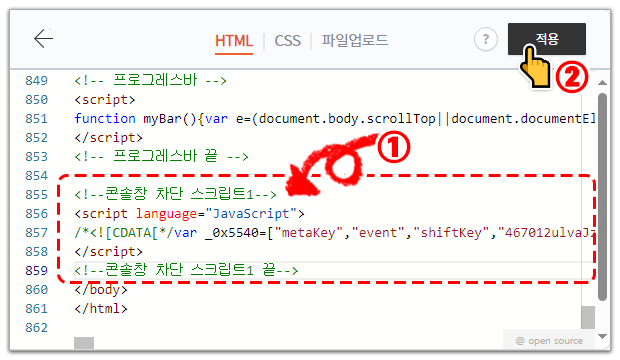The height and width of the screenshot is (360, 620).
Task: Click line number 852 in gutter
Action: 36,138
